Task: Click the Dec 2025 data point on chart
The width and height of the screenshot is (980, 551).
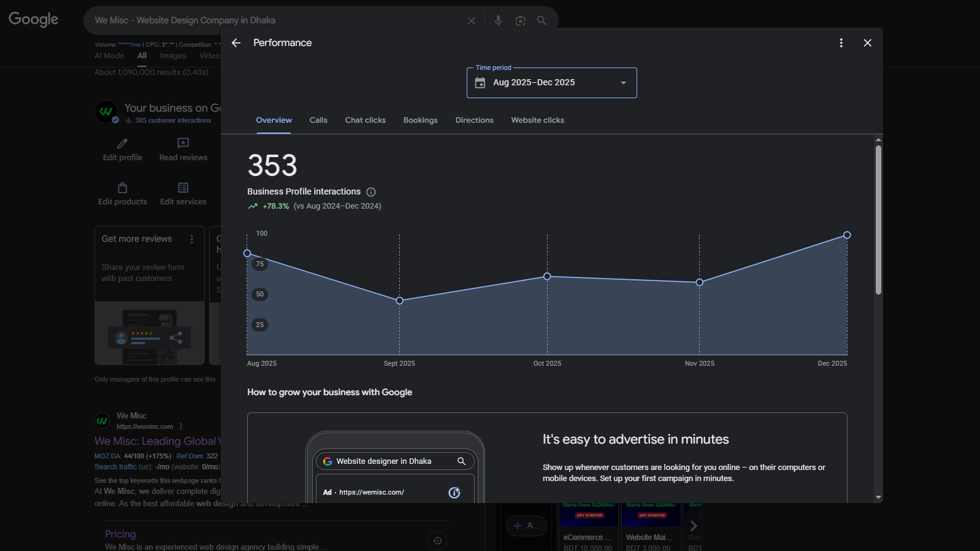Action: [847, 235]
